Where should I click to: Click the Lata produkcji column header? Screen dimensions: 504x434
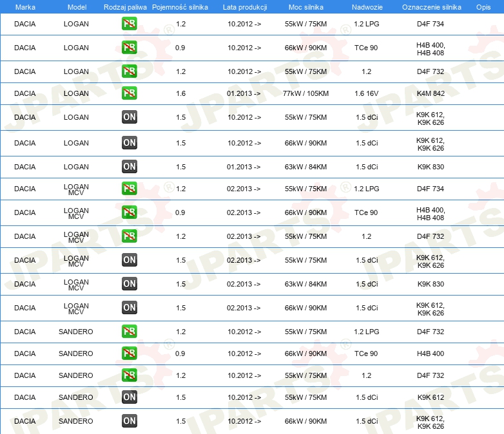click(x=245, y=7)
